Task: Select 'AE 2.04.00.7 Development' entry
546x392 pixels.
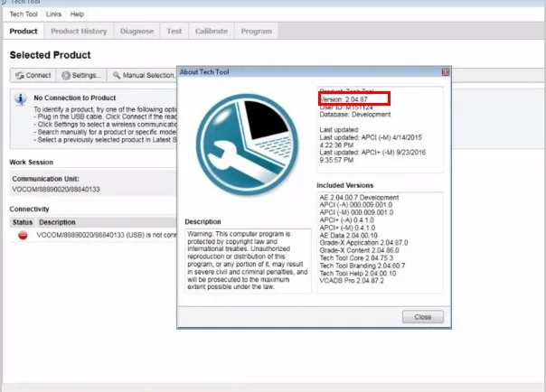Action: tap(359, 198)
